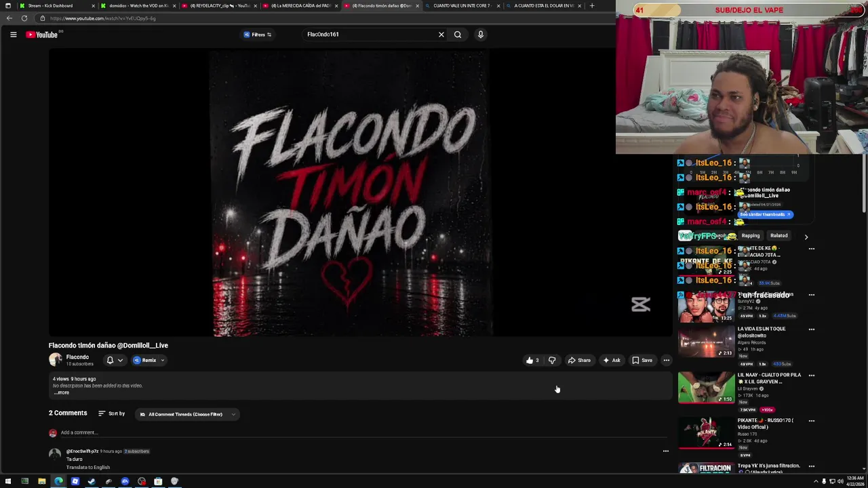Open options menu on Ta duro comment
This screenshot has height=488, width=868.
click(665, 451)
